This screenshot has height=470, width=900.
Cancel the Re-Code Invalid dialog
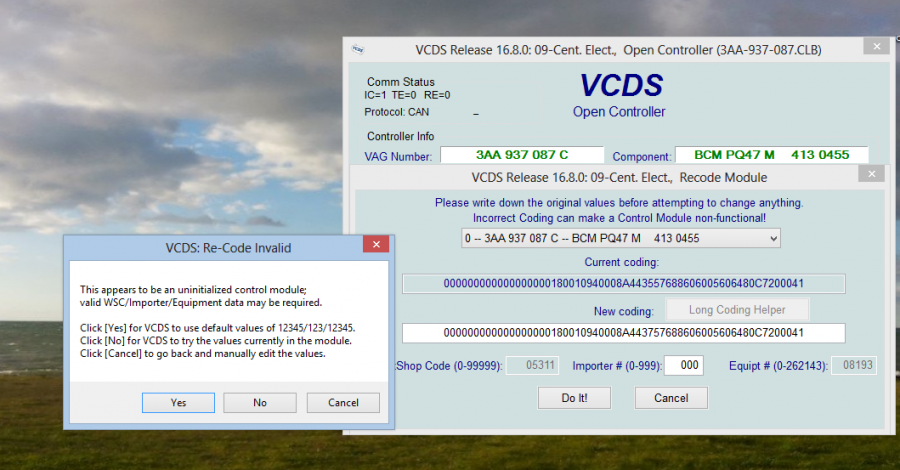pyautogui.click(x=343, y=403)
